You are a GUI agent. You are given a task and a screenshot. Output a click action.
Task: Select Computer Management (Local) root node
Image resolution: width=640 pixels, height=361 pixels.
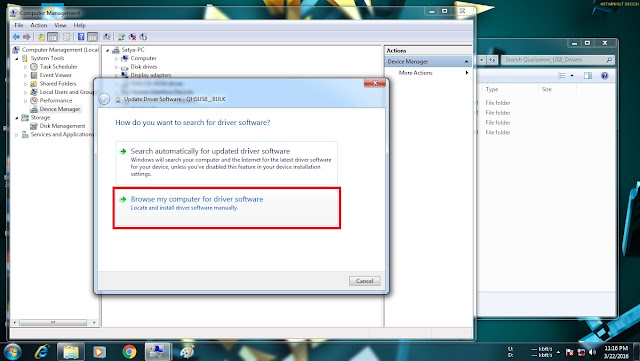[x=60, y=49]
